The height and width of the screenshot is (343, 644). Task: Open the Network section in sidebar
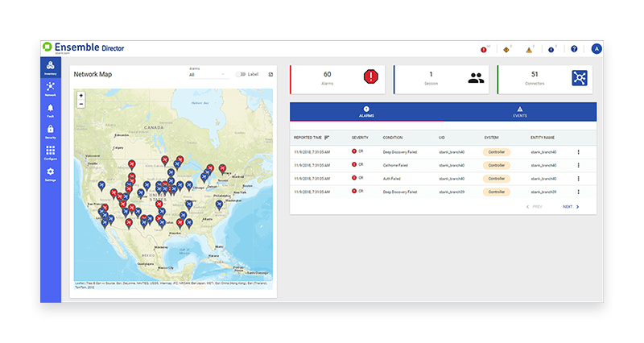pos(50,89)
